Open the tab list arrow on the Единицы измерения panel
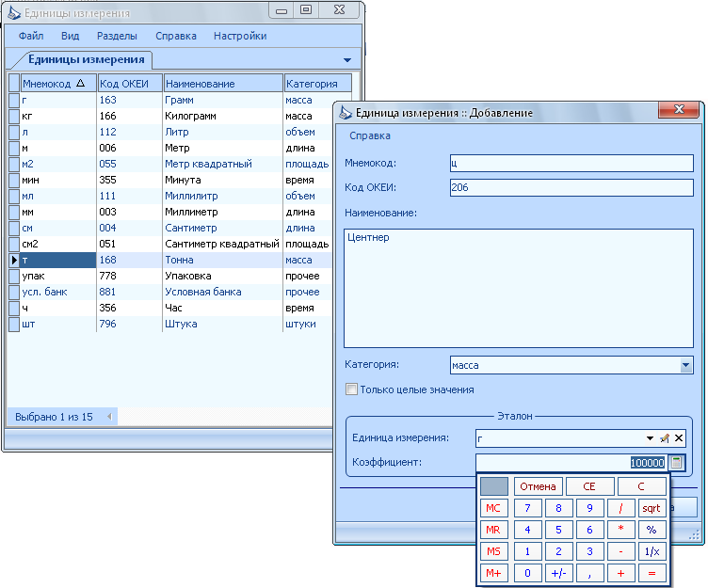The width and height of the screenshot is (708, 588). (346, 60)
